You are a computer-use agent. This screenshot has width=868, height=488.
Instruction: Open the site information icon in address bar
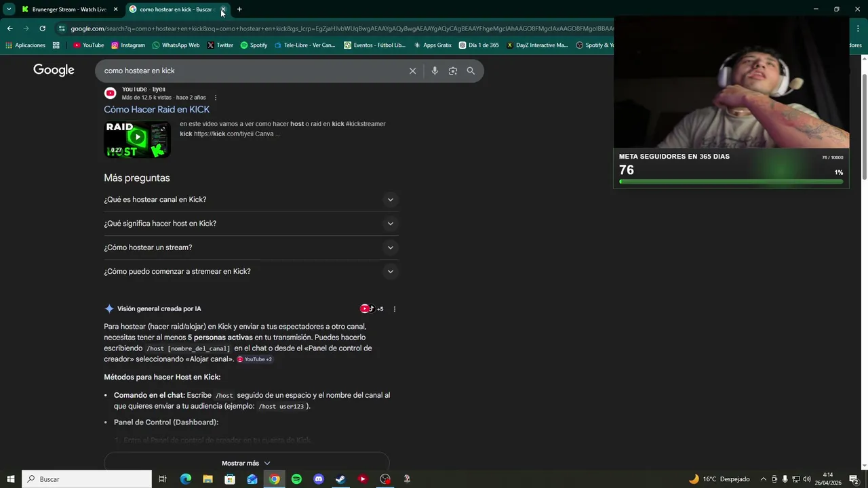tap(62, 28)
